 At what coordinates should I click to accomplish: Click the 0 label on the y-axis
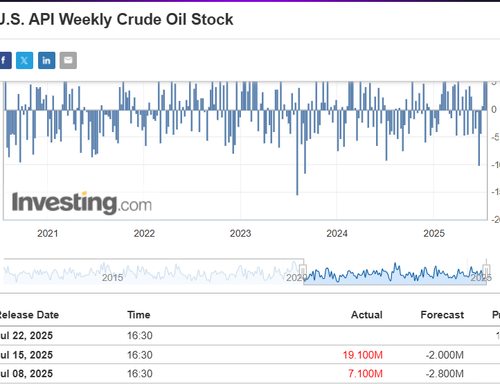[494, 109]
